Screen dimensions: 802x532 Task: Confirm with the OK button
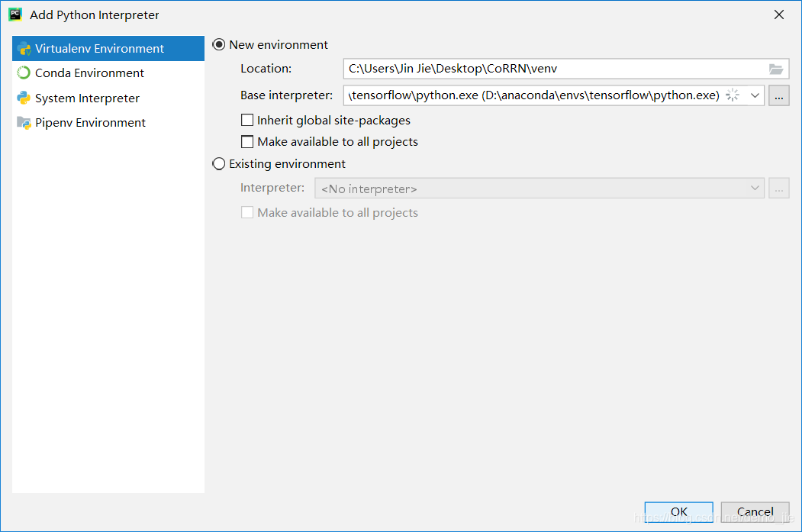pyautogui.click(x=678, y=512)
